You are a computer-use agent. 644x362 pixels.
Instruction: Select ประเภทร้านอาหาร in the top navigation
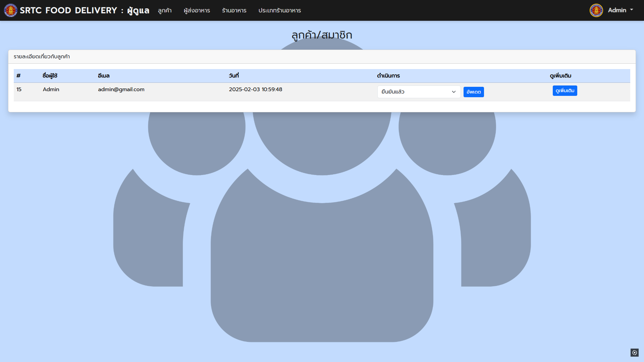pyautogui.click(x=279, y=10)
